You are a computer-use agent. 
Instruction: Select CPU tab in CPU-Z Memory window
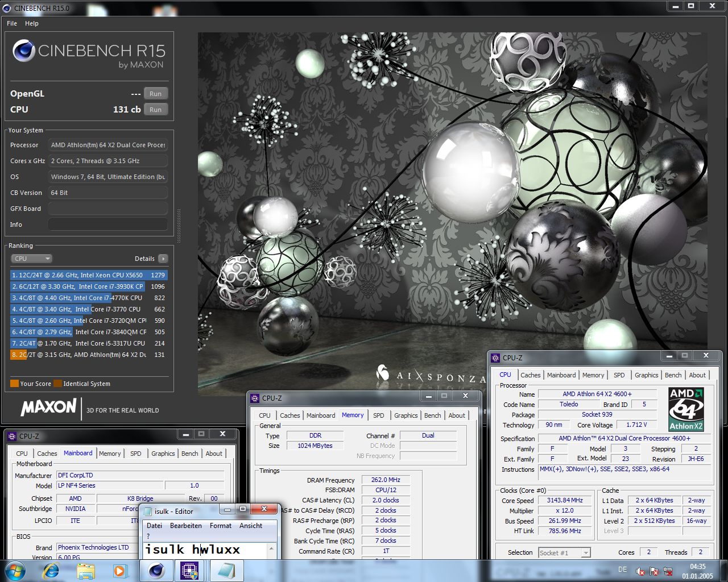[264, 415]
